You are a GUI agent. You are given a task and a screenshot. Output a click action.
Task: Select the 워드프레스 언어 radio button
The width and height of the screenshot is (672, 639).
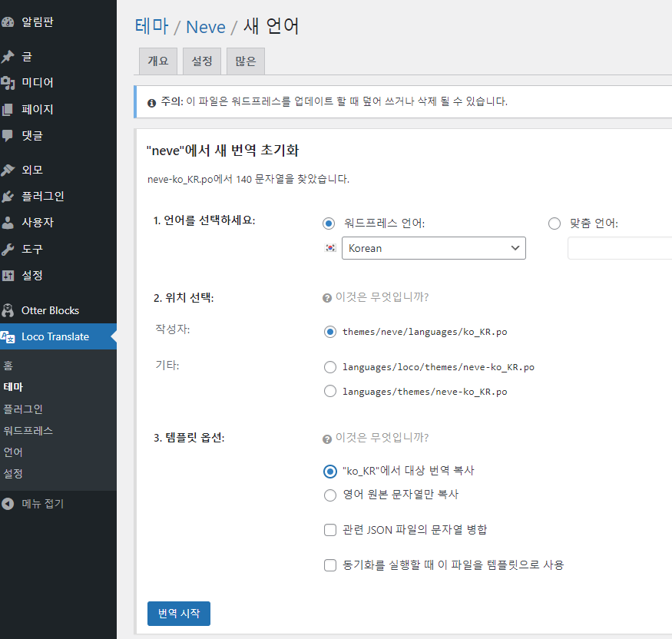pyautogui.click(x=329, y=223)
